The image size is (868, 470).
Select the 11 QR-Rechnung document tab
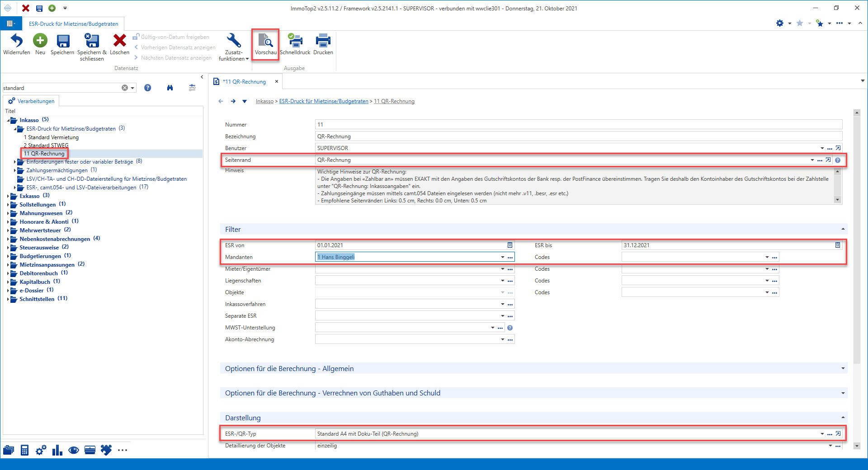244,82
